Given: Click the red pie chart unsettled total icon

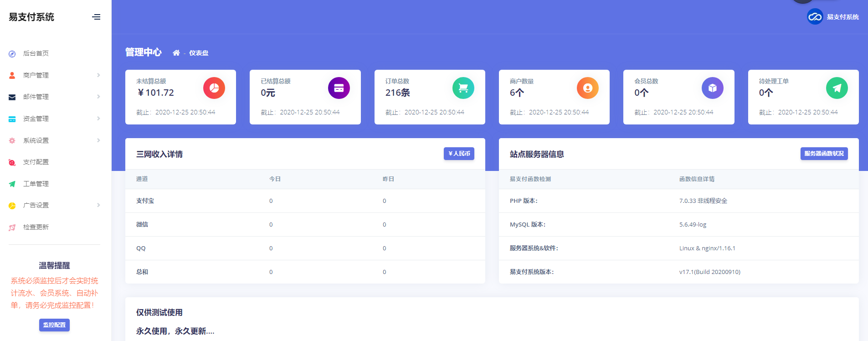Looking at the screenshot, I should (x=214, y=88).
